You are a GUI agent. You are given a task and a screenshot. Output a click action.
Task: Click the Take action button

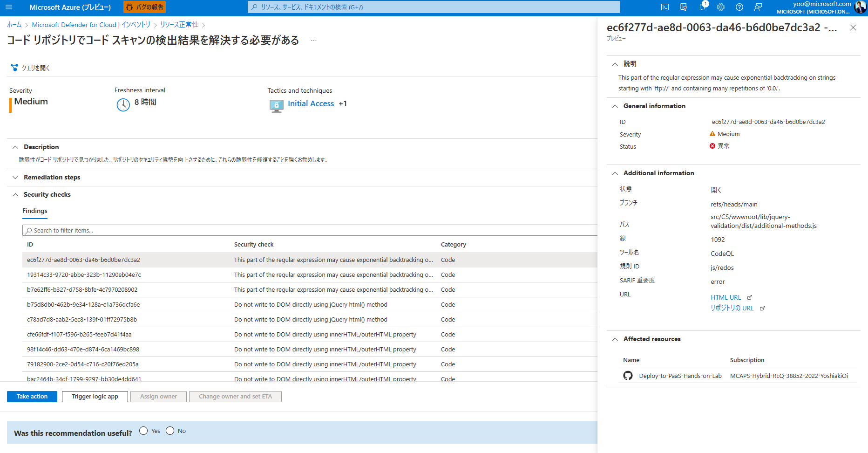32,396
